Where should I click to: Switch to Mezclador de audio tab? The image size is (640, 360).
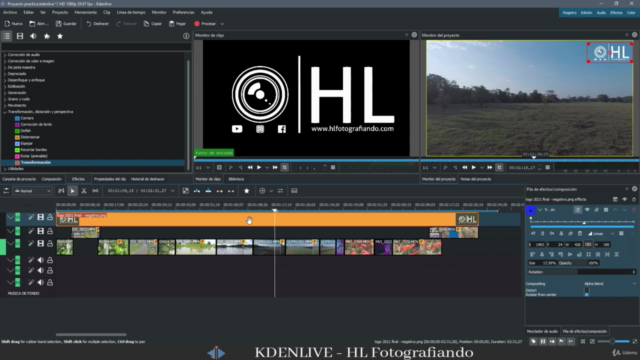tap(542, 331)
